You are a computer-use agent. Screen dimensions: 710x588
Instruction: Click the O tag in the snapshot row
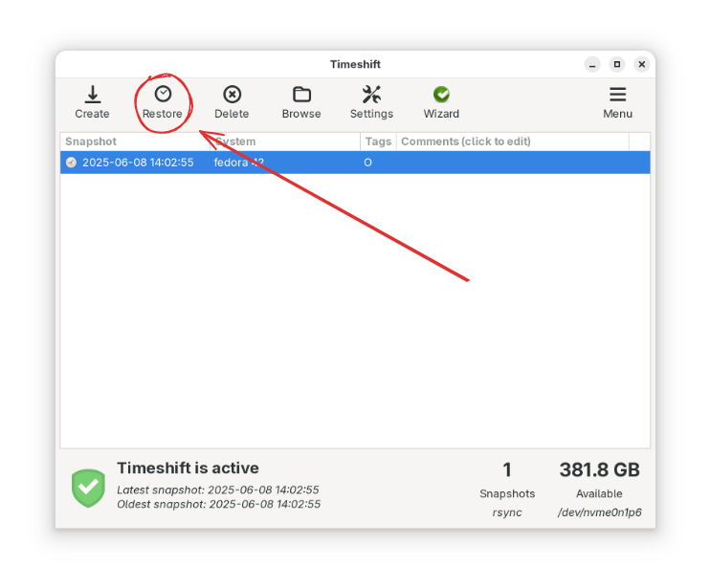click(368, 163)
